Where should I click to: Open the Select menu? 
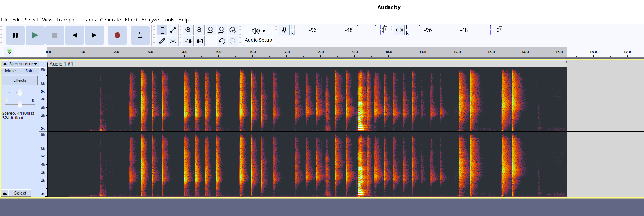31,20
